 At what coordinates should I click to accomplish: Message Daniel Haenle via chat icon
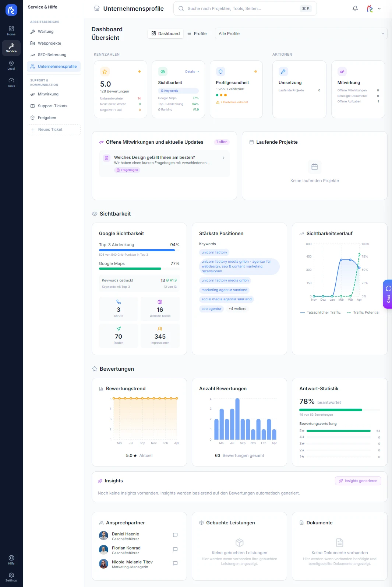pos(175,535)
